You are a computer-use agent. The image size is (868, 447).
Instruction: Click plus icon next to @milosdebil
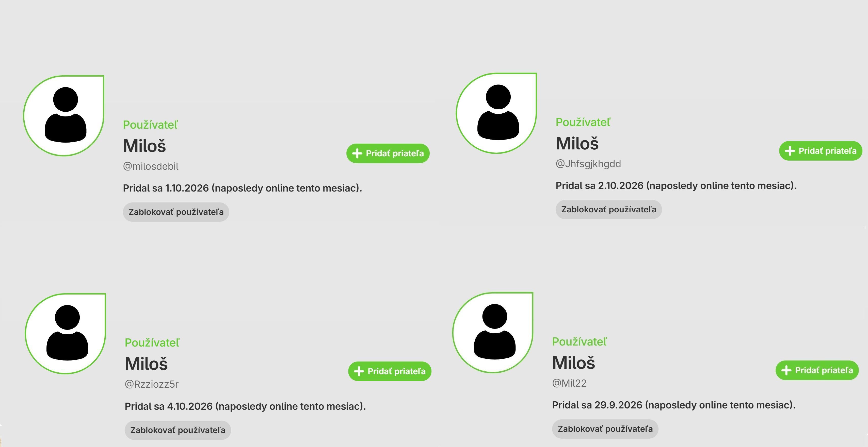357,153
